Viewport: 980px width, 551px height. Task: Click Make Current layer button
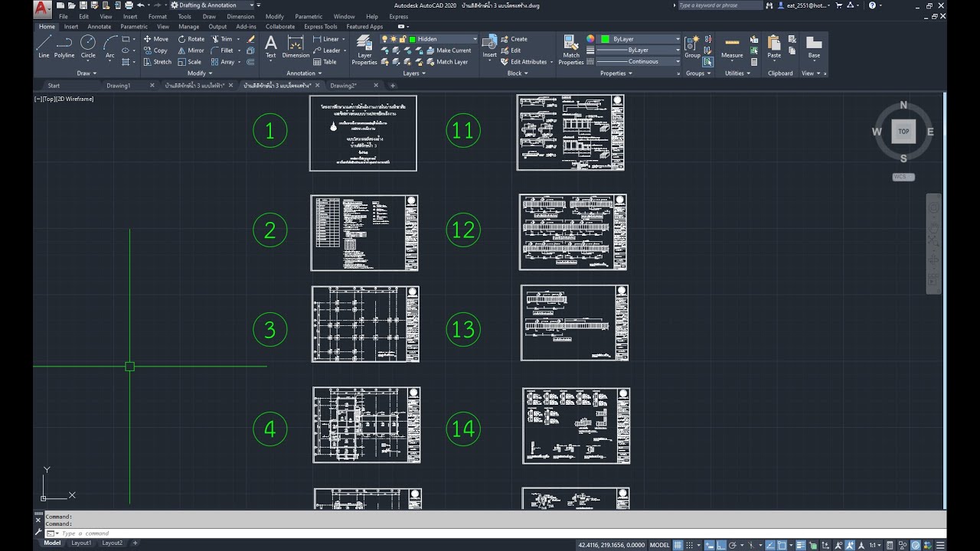(448, 51)
